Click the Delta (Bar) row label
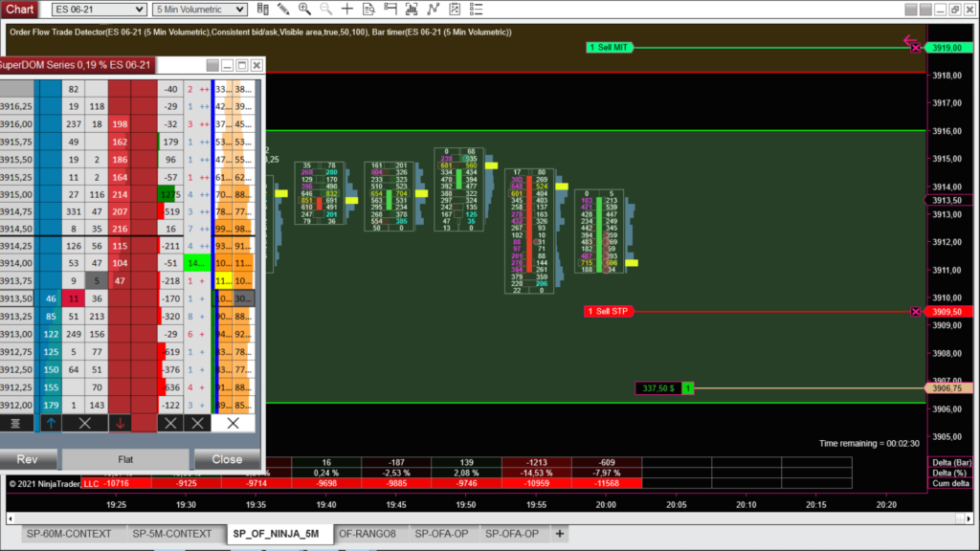Viewport: 980px width, 551px height. (x=951, y=462)
